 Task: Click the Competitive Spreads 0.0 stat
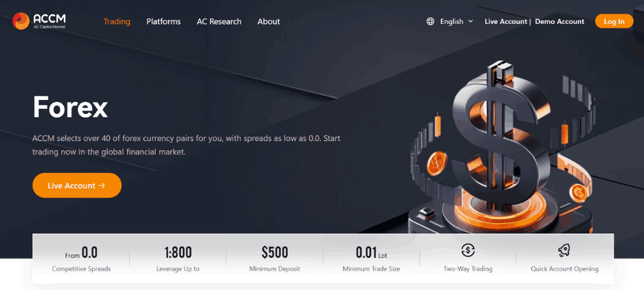tap(81, 258)
